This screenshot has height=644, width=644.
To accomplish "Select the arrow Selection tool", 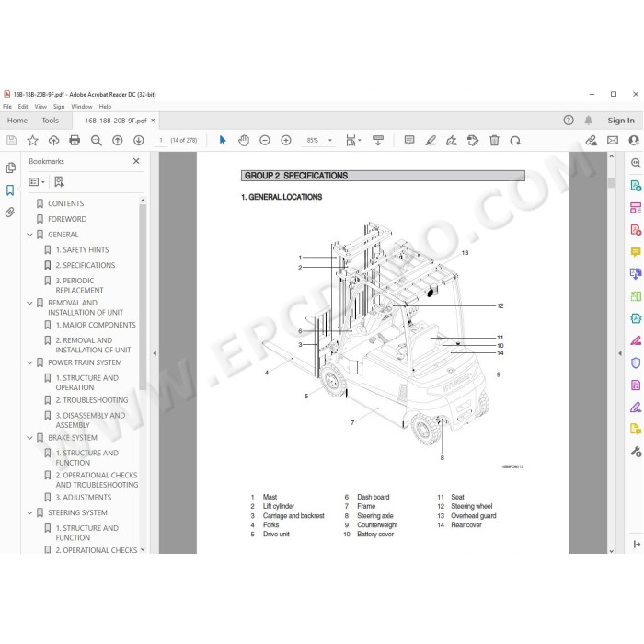I will pos(223,141).
